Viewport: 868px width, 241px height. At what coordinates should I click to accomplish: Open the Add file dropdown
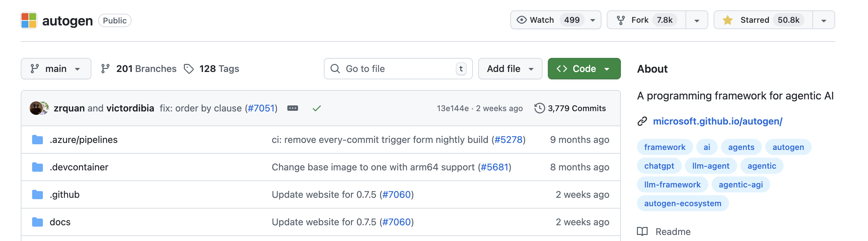510,69
